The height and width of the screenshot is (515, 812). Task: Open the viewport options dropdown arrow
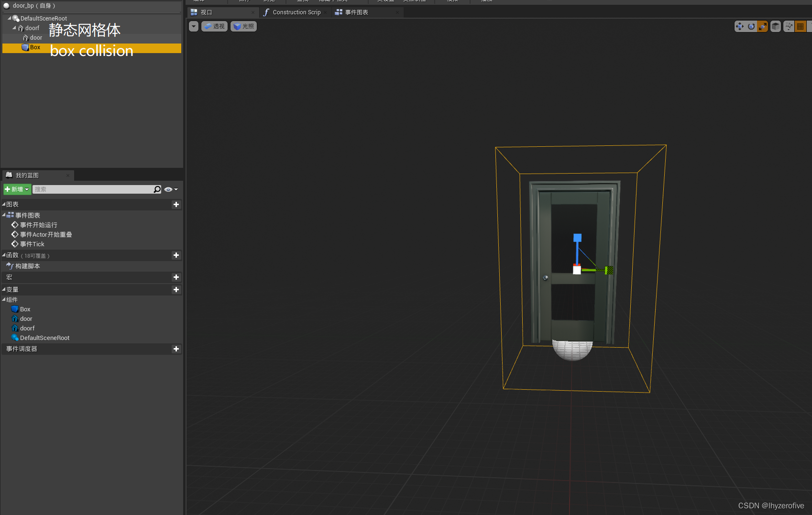point(193,26)
